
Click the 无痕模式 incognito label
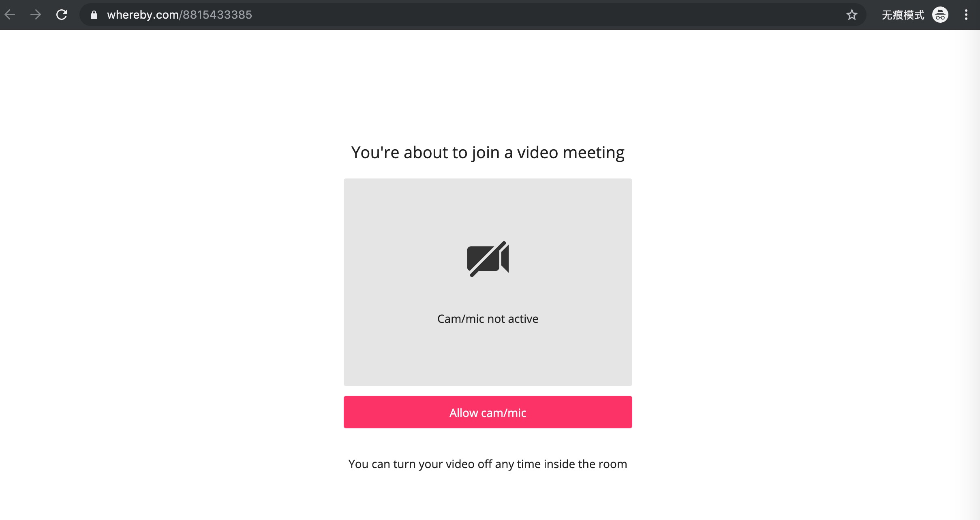(903, 15)
